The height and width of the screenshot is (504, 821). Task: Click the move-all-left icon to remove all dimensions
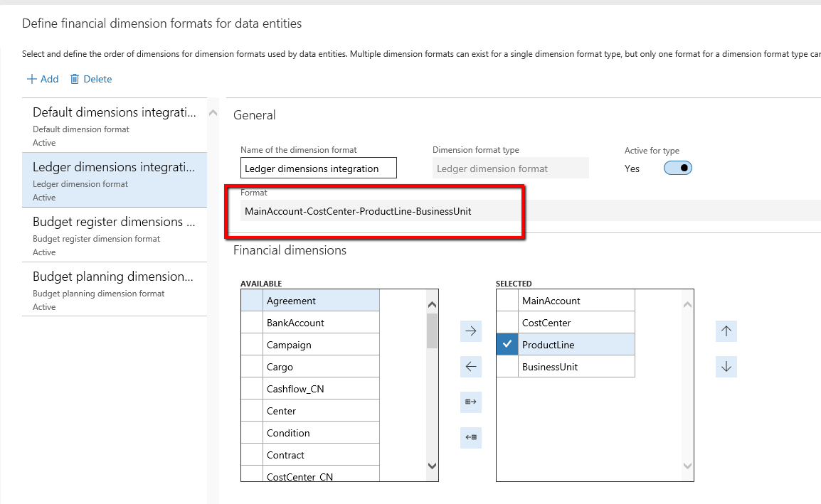(x=470, y=437)
